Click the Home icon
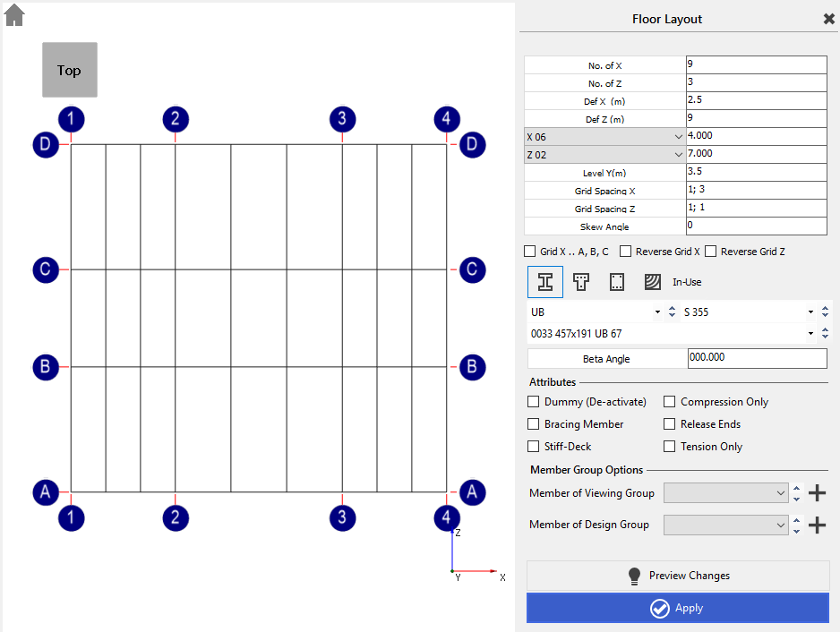This screenshot has height=632, width=840. point(14,14)
